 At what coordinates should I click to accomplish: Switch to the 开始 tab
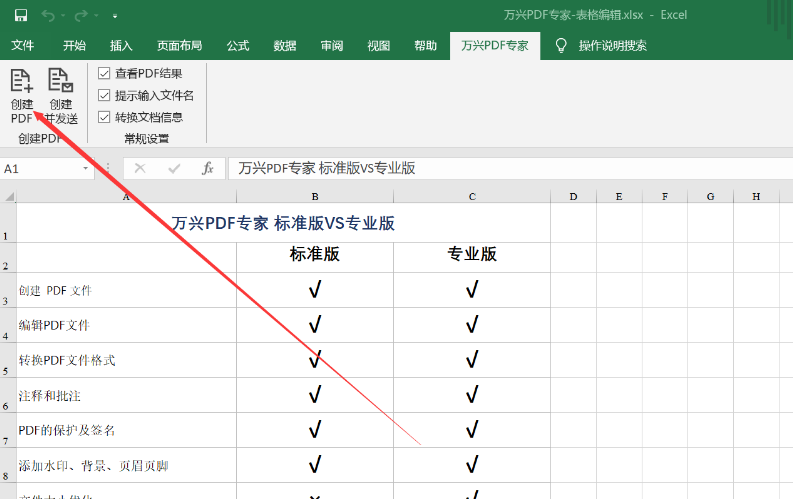pos(74,46)
